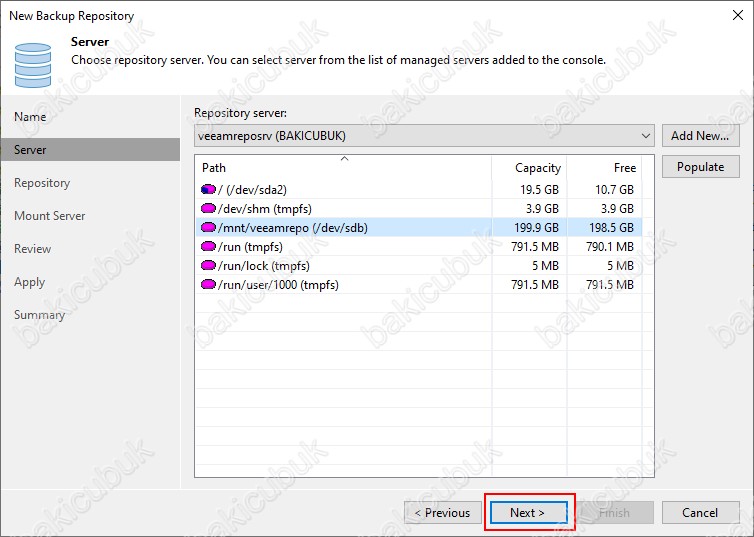Select the '/dev/shm (tmpfs)' path row
754x537 pixels.
coord(418,208)
